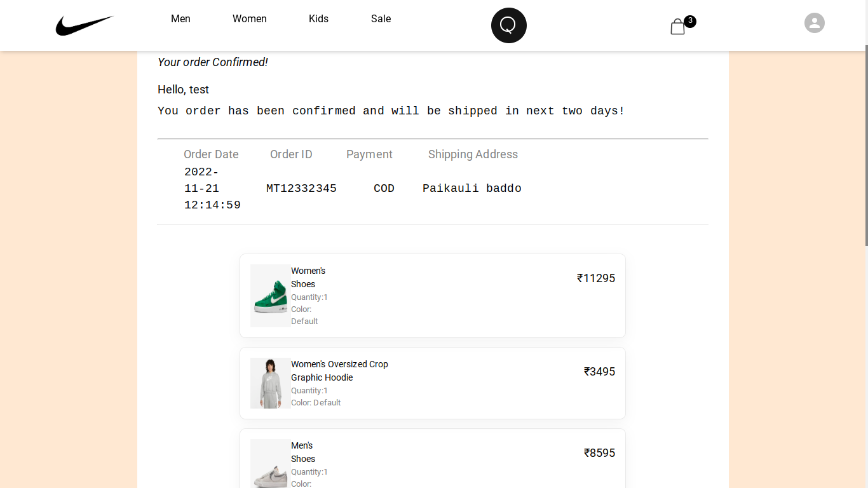The width and height of the screenshot is (868, 488).
Task: Open the shopping bag icon
Action: [x=678, y=27]
